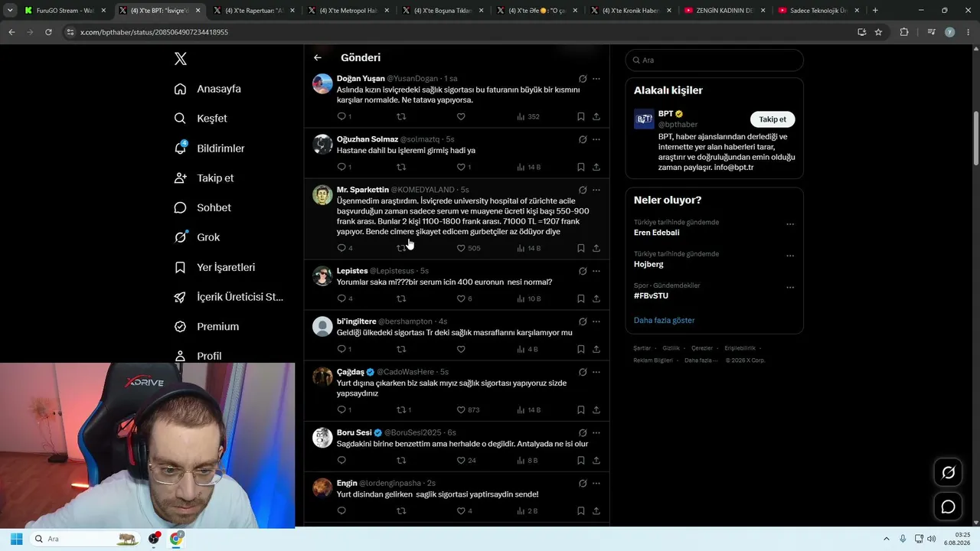980x551 pixels.
Task: Like Mr. Sparkettin's post with 505 likes
Action: click(x=461, y=248)
